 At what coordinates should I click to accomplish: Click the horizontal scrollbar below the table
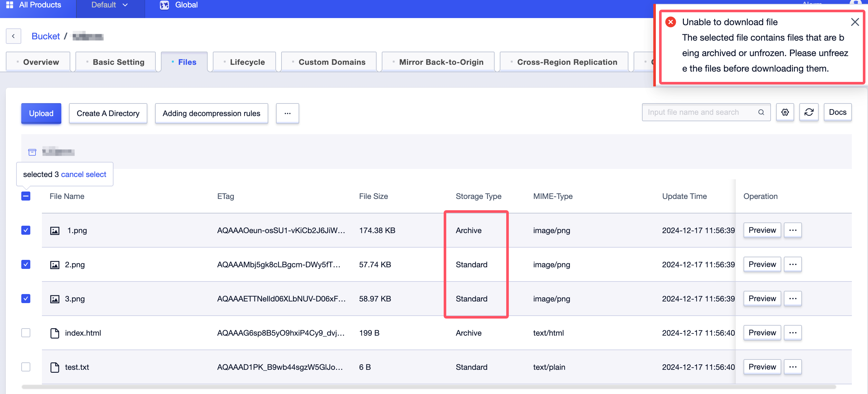point(429,387)
